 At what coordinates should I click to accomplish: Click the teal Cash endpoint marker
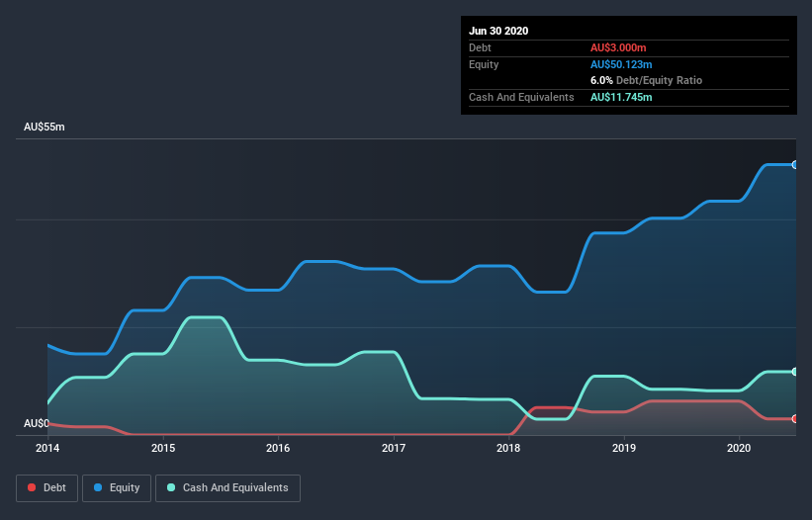pos(795,372)
